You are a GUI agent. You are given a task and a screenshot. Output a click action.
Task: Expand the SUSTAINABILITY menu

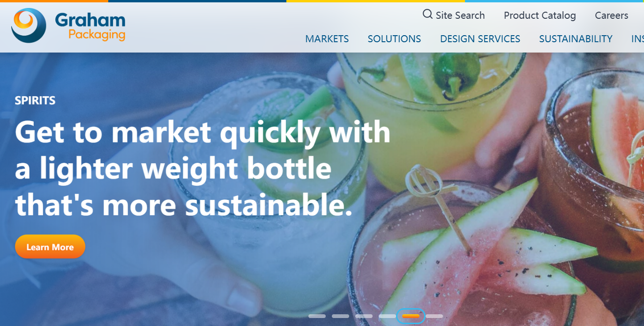tap(576, 39)
